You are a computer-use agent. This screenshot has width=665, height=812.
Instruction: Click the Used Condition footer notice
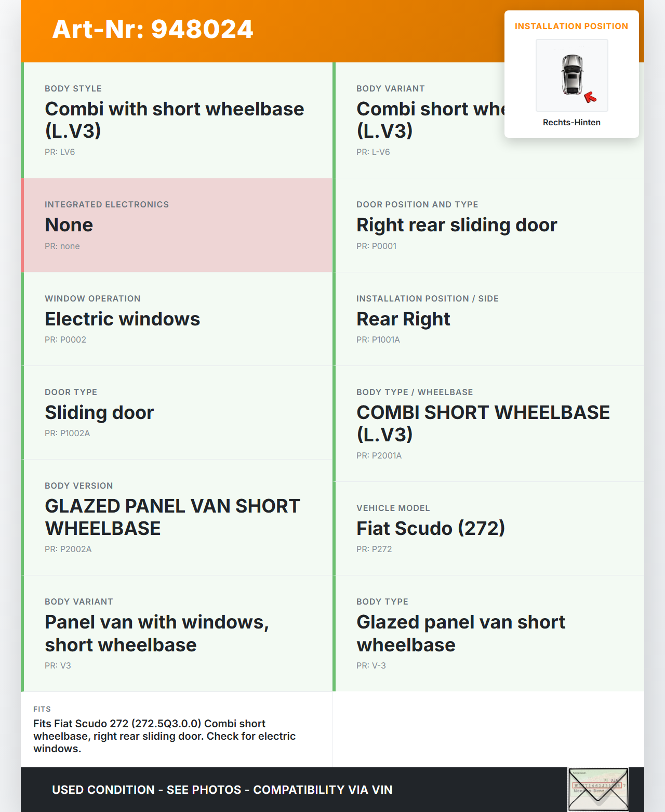(x=222, y=790)
